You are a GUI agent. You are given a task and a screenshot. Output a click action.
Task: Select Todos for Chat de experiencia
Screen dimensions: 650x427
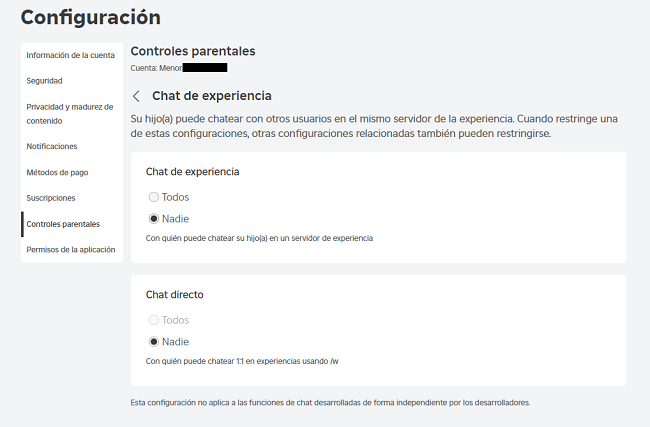click(x=153, y=197)
